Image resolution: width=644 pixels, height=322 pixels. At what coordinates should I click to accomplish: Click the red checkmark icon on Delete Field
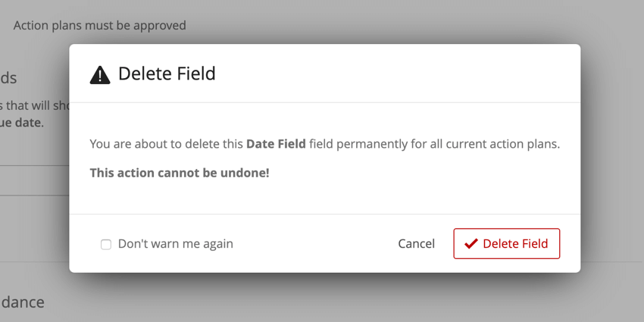(470, 244)
